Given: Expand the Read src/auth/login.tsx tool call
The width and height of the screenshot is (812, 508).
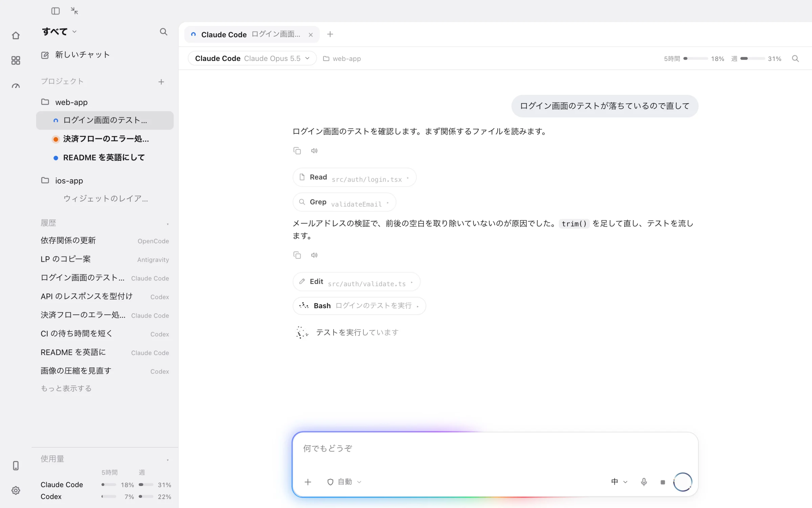Looking at the screenshot, I should [x=354, y=177].
